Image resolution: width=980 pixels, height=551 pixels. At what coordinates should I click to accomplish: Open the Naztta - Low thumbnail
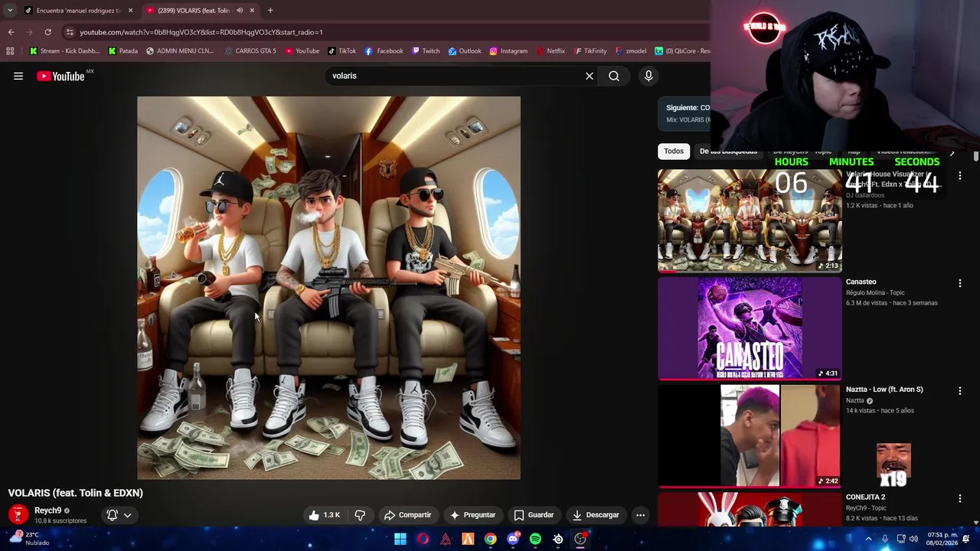750,436
